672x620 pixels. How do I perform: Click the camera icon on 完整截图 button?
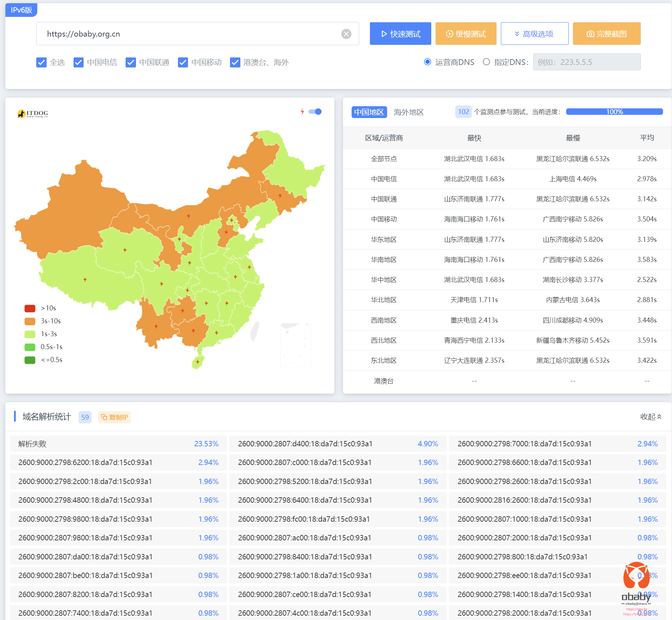coord(591,33)
